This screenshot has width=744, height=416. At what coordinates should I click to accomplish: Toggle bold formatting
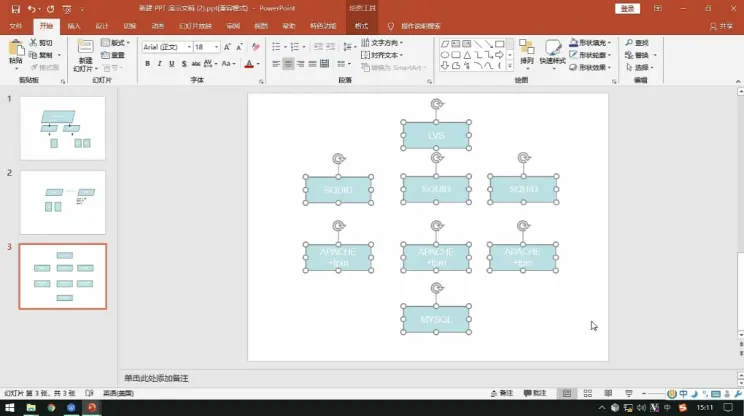click(148, 64)
